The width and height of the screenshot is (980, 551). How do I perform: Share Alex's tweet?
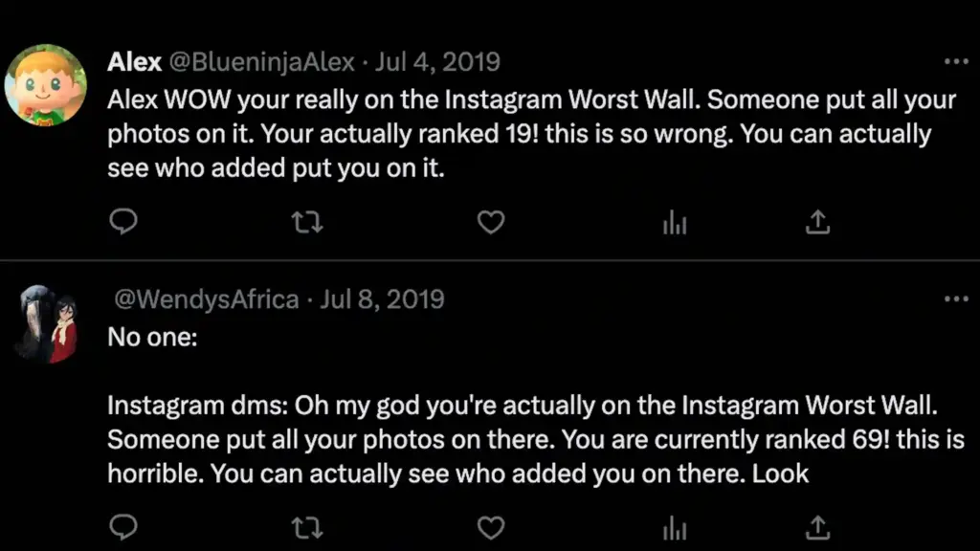817,222
